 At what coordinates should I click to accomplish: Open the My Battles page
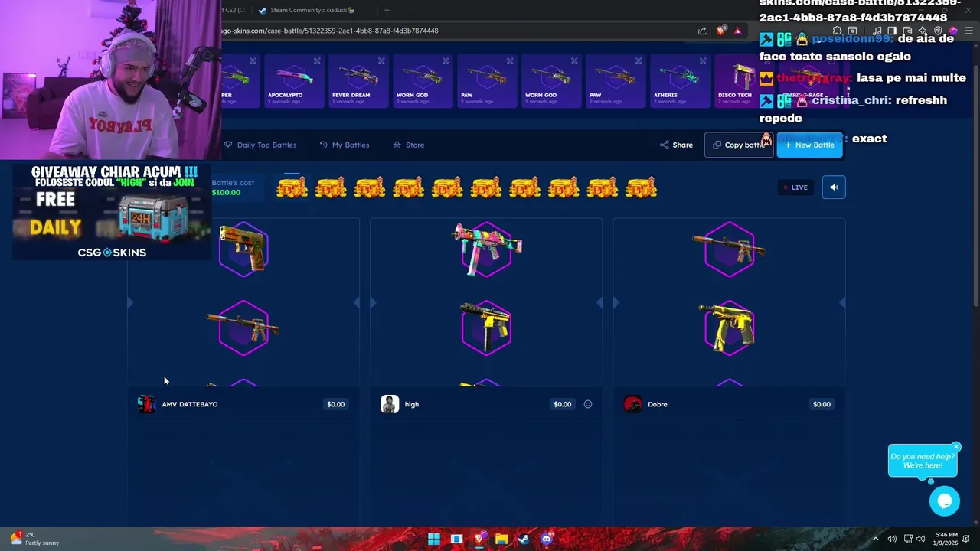click(345, 145)
